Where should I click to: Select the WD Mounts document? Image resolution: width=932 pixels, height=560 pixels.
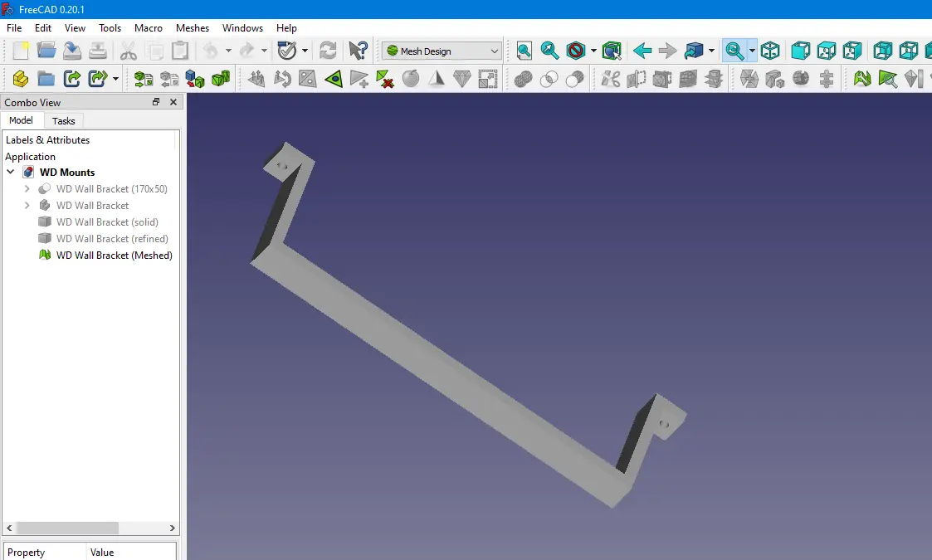point(67,172)
